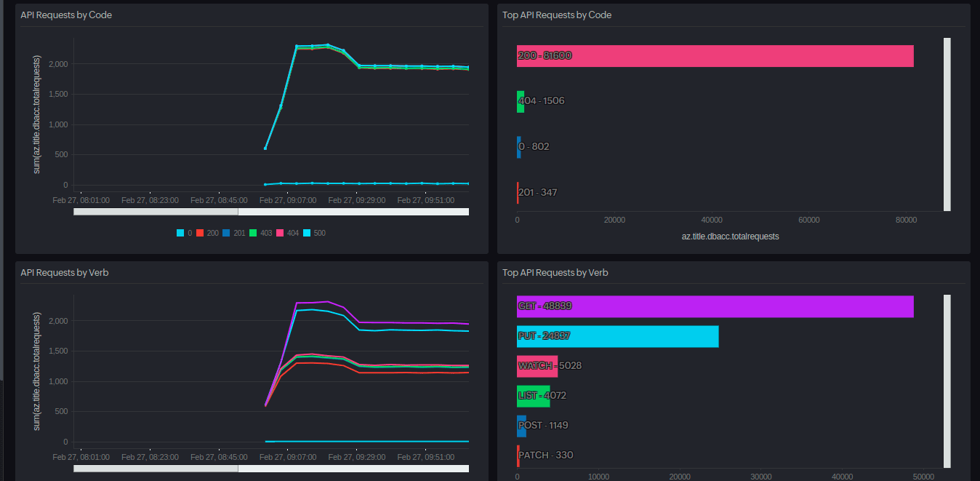Click the vertical scrollbar in Top API Requests by Code
The height and width of the screenshot is (481, 980).
(947, 124)
